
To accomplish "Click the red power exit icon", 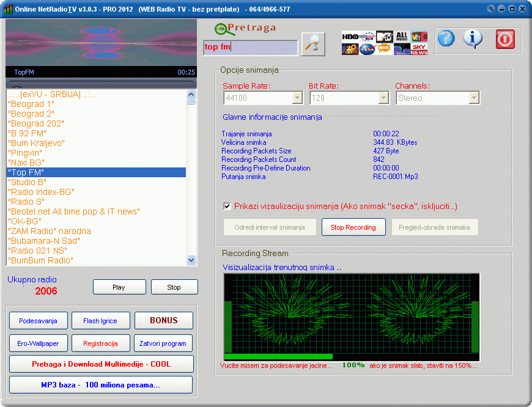I will 505,38.
